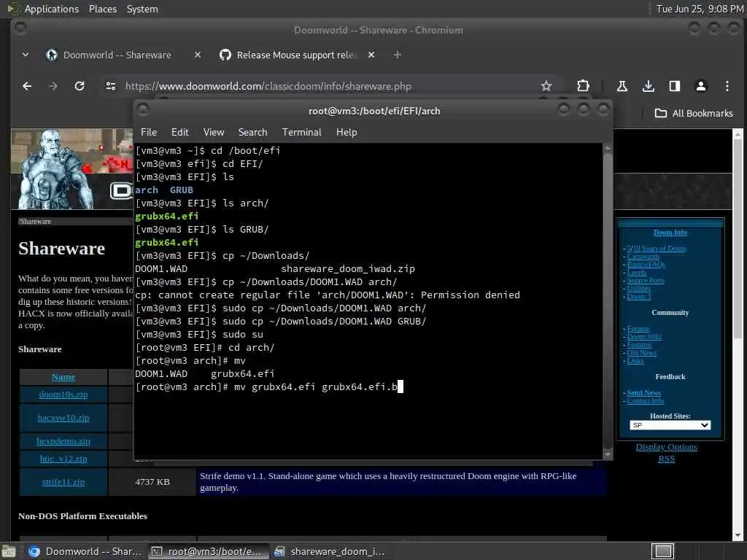Image resolution: width=747 pixels, height=560 pixels.
Task: Open terminal Edit menu
Action: [179, 133]
